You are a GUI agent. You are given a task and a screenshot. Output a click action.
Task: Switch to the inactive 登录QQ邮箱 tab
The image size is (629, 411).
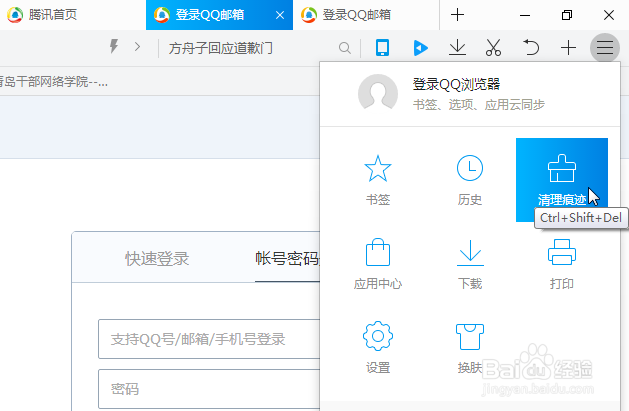coord(366,15)
